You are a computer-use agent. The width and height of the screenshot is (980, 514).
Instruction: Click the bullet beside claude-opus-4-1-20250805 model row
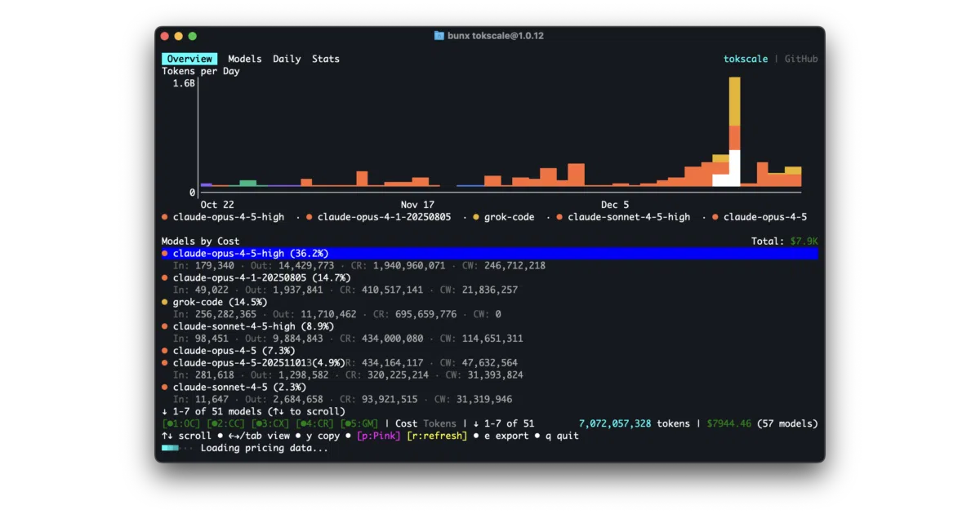165,277
